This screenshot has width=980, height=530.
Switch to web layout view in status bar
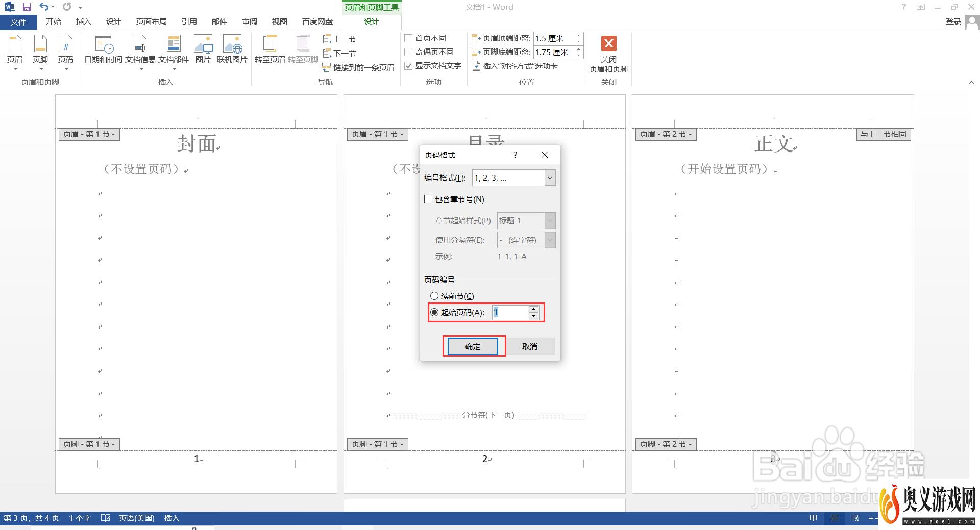(855, 518)
